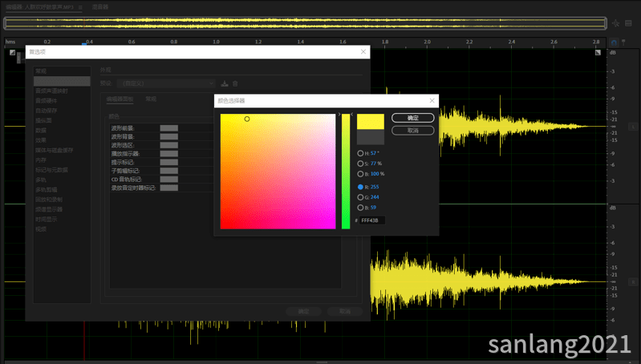Click 取消 in the color picker dialog
Screen dimensions: 641x364
[413, 131]
